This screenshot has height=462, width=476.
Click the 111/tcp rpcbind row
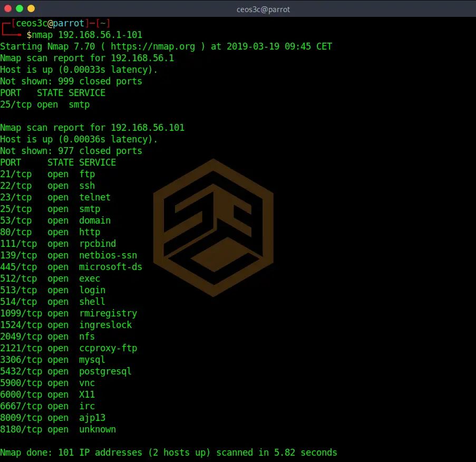tap(58, 244)
